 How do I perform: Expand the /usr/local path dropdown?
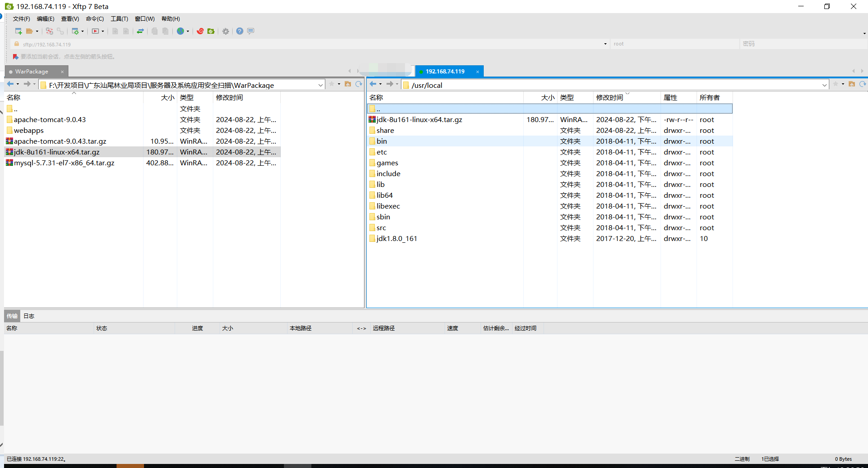824,85
